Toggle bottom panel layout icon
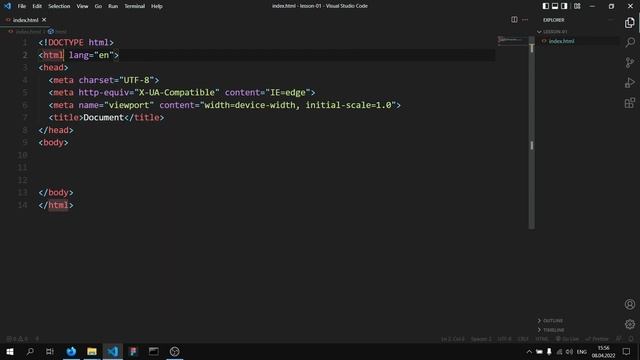The image size is (640, 360). [555, 6]
